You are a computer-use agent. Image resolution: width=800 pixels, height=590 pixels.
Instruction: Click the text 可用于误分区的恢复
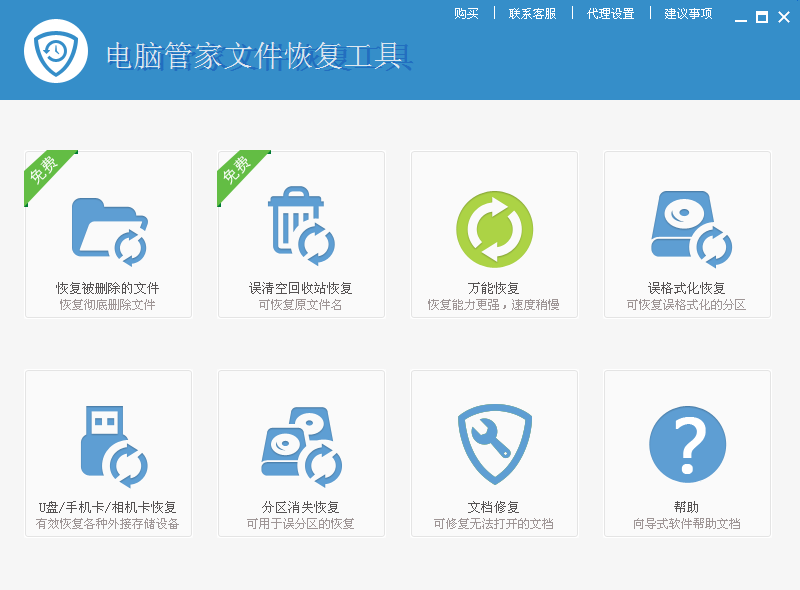301,524
